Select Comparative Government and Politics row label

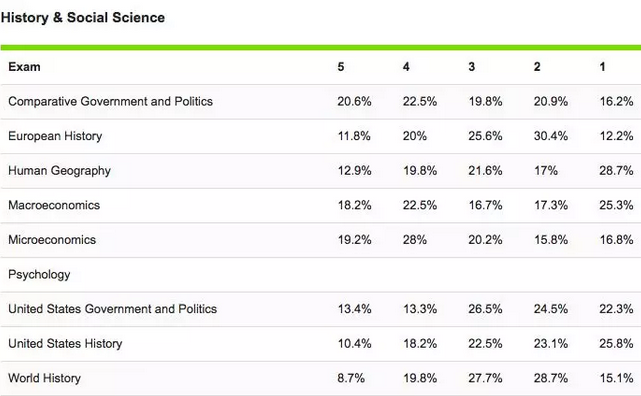pyautogui.click(x=110, y=101)
